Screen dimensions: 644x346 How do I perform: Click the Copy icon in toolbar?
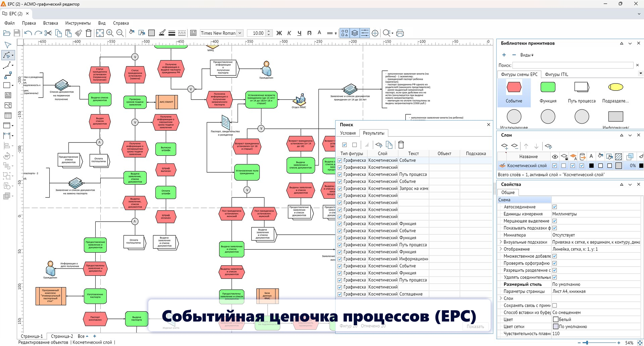click(x=58, y=33)
